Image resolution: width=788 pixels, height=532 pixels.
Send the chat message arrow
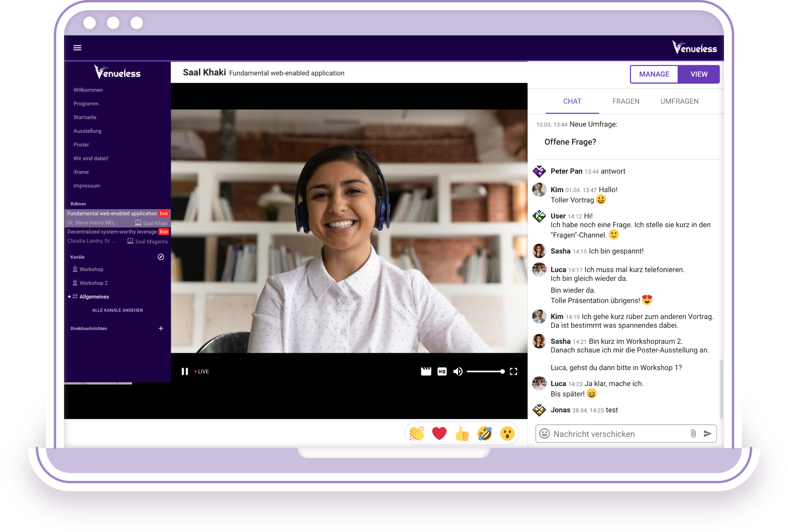point(707,433)
